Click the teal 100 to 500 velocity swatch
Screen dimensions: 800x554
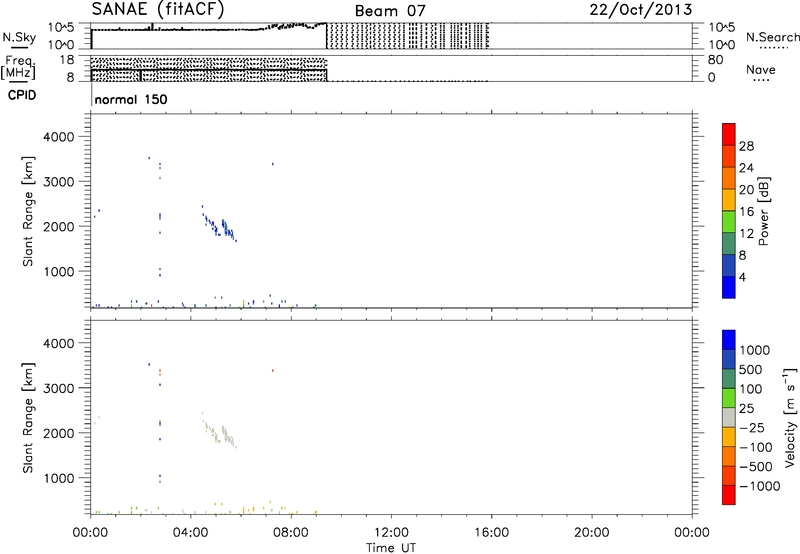(729, 379)
